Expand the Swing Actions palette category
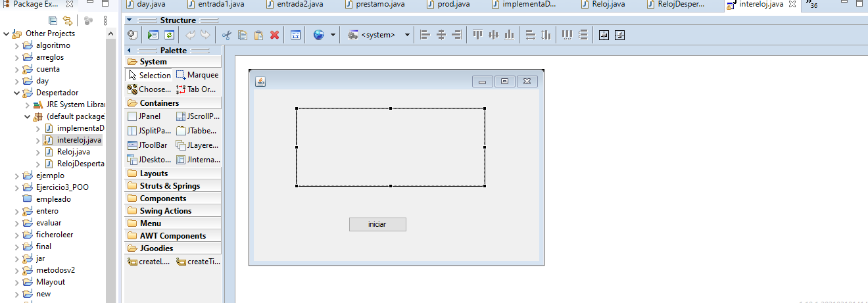Image resolution: width=868 pixels, height=303 pixels. 165,211
